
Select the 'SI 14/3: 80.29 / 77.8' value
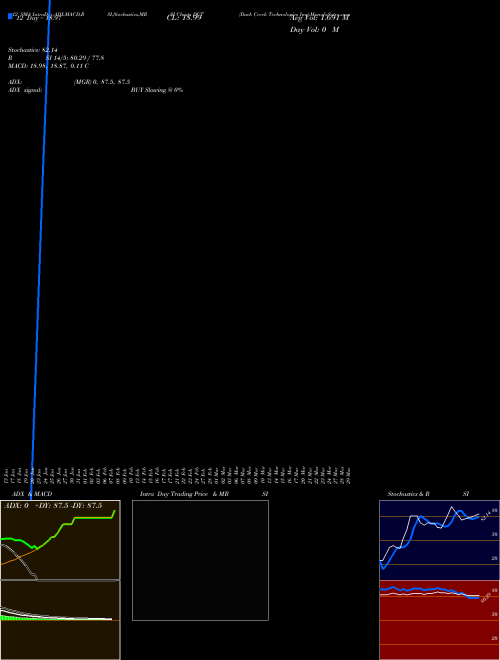pos(74,58)
